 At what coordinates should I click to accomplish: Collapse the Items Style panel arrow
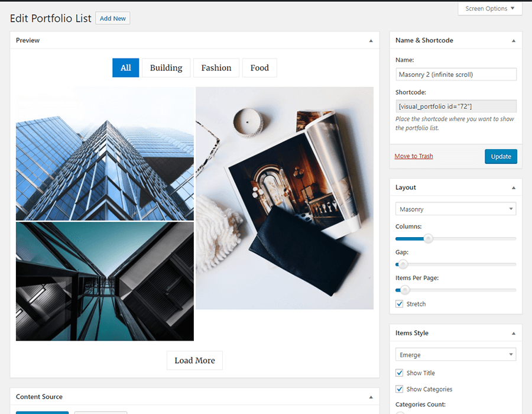click(513, 334)
